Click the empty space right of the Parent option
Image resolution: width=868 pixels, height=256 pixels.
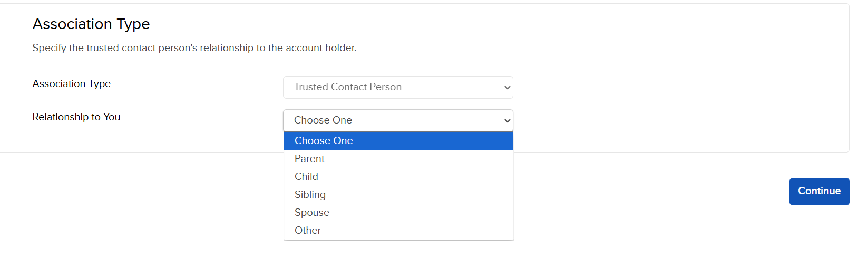coord(419,159)
